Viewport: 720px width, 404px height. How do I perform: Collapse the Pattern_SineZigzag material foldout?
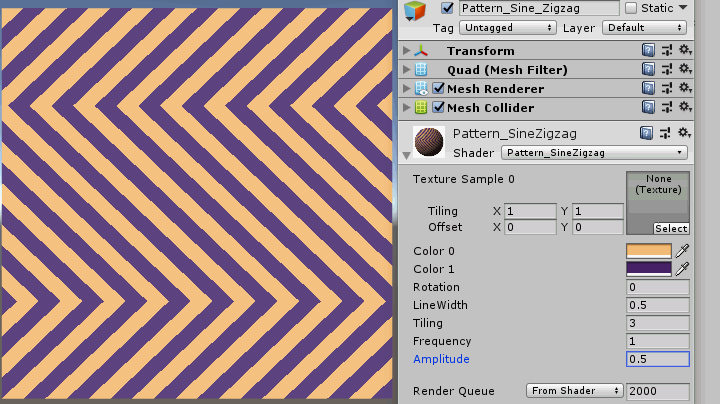coord(406,156)
